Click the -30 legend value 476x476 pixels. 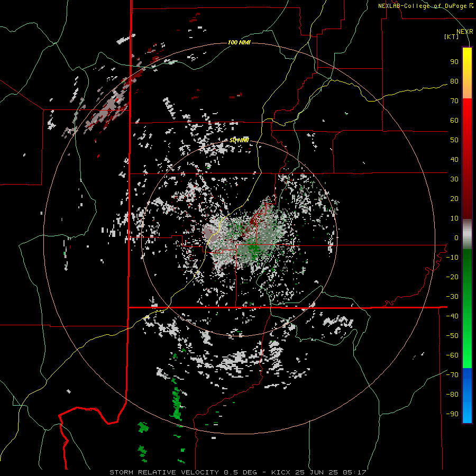coord(452,297)
